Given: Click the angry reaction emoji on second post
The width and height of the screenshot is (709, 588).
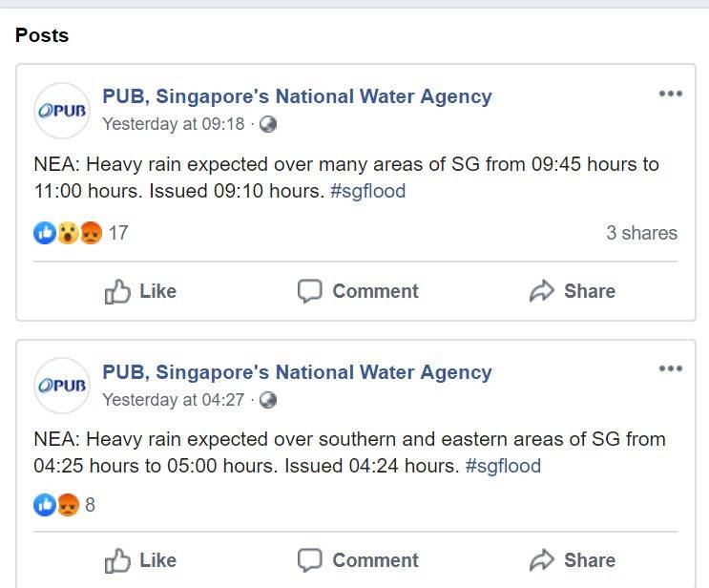Looking at the screenshot, I should [x=68, y=506].
